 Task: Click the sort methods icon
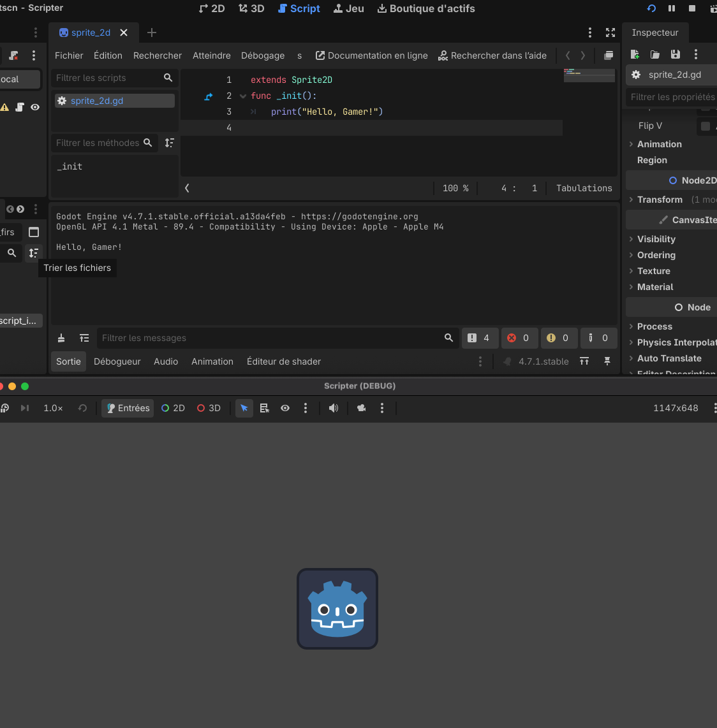tap(170, 143)
